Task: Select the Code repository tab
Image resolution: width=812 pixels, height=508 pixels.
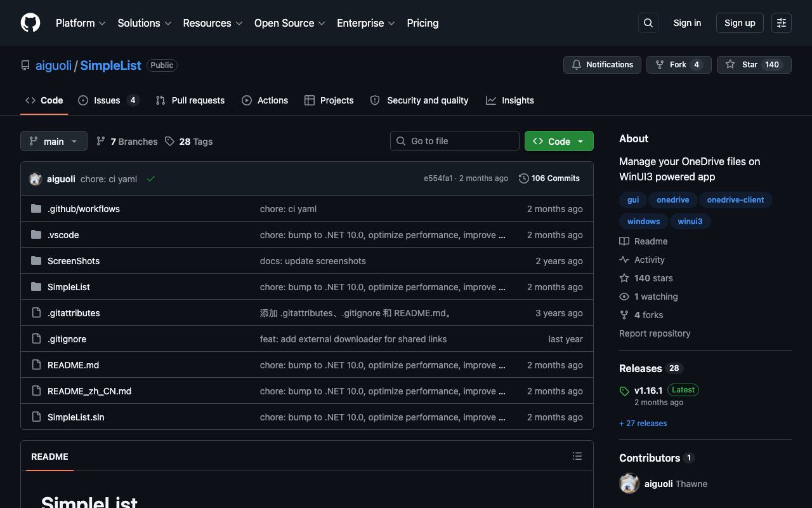Action: point(44,100)
